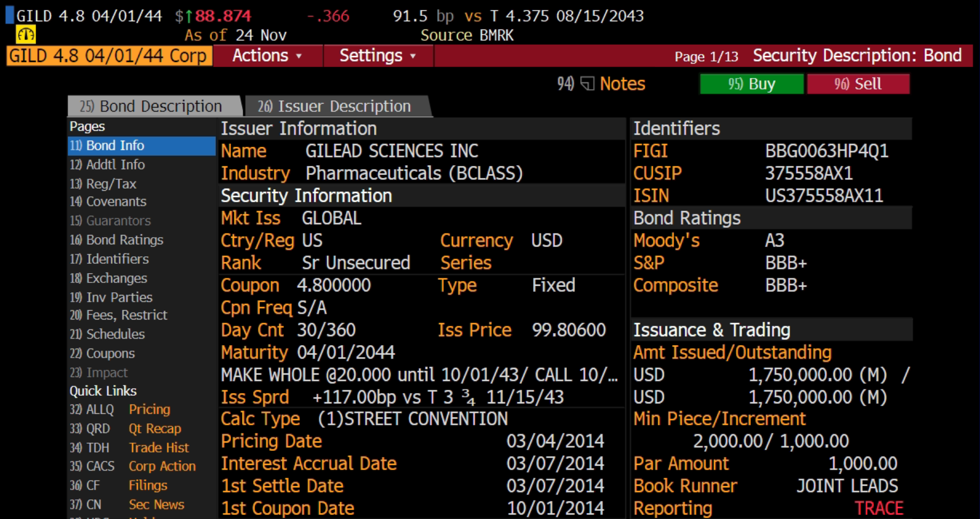Click the issue spread +117.00bp value
This screenshot has height=519, width=980.
click(x=438, y=397)
